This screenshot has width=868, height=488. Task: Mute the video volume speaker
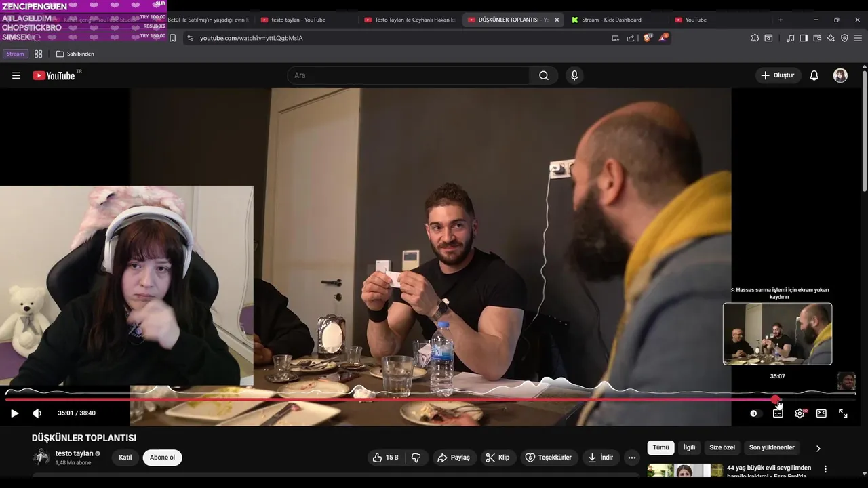pos(37,413)
